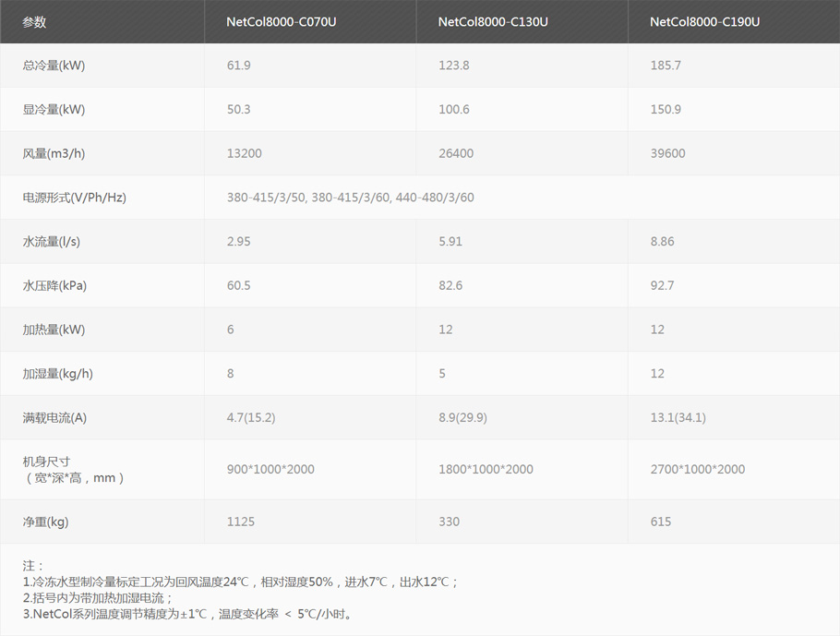This screenshot has height=636, width=840.
Task: Click water flow value 5.91
Action: pos(450,241)
